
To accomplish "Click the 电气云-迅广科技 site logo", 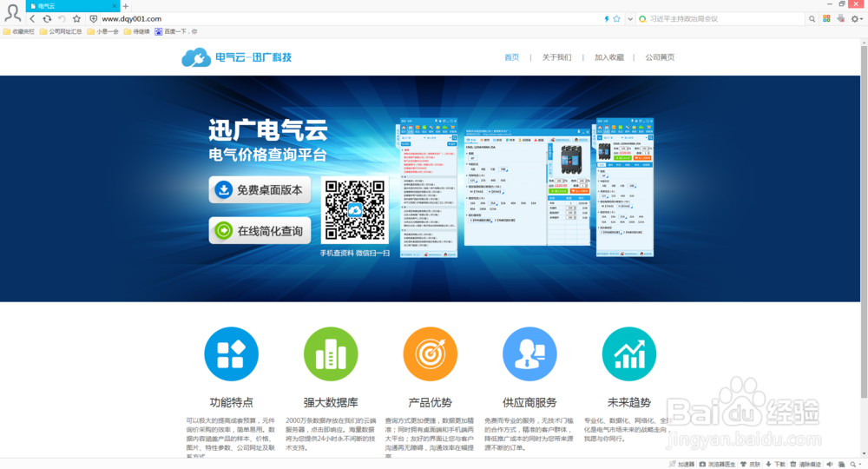I will click(236, 57).
